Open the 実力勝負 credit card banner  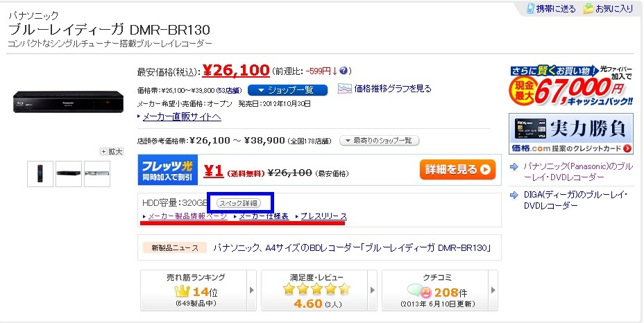(x=570, y=133)
